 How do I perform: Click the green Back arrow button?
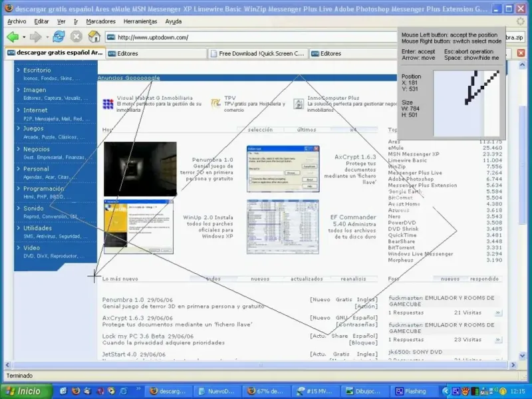[x=13, y=37]
